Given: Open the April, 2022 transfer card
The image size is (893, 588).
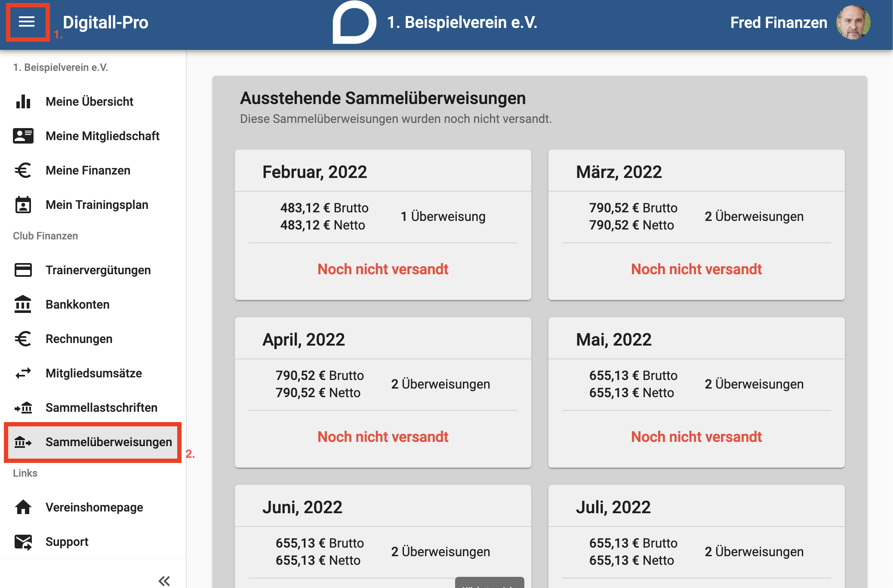Looking at the screenshot, I should coord(383,392).
